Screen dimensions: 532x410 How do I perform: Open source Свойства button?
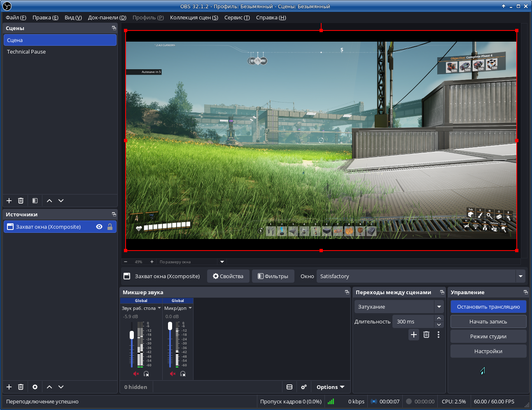pyautogui.click(x=228, y=276)
